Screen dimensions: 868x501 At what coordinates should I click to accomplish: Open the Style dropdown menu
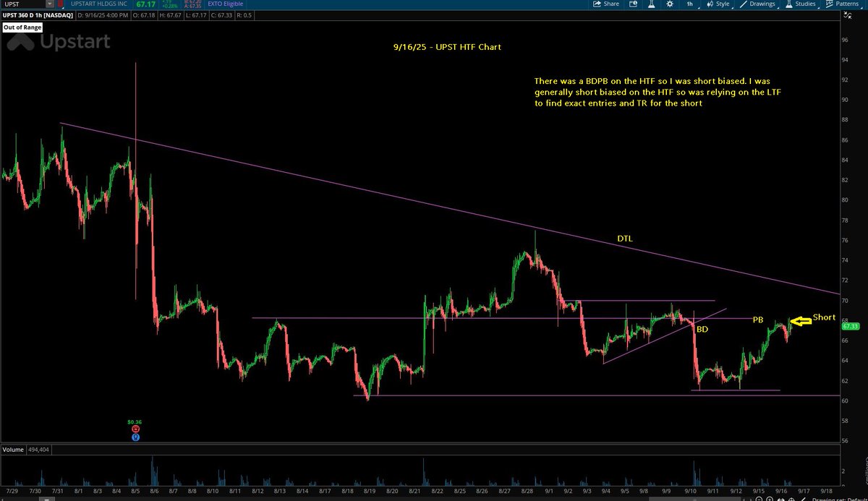click(718, 4)
